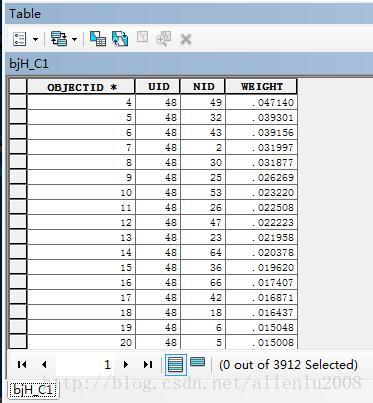
Task: Click the OBJECTID column header
Action: [x=81, y=87]
